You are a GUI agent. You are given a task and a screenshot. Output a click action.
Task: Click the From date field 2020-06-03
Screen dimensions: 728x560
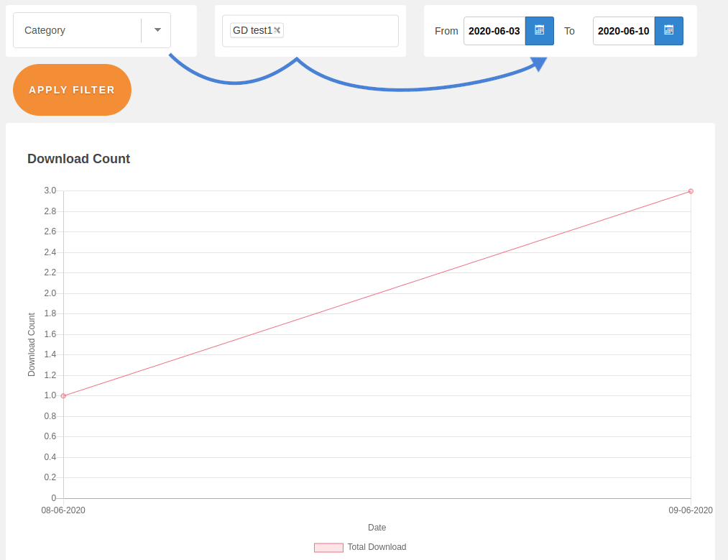click(x=494, y=31)
